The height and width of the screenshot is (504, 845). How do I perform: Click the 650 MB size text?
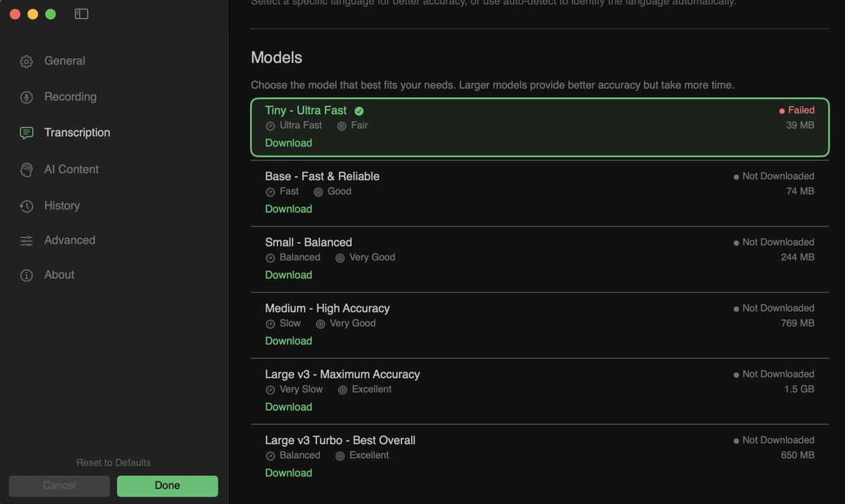pos(798,455)
